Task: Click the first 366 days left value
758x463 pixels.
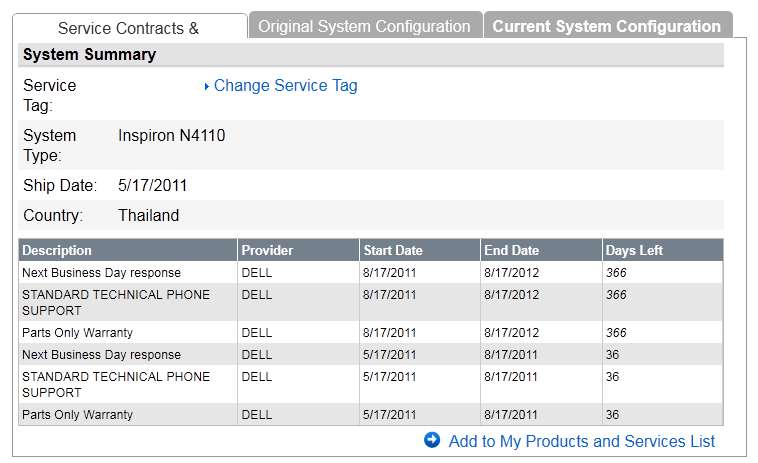Action: (x=616, y=272)
